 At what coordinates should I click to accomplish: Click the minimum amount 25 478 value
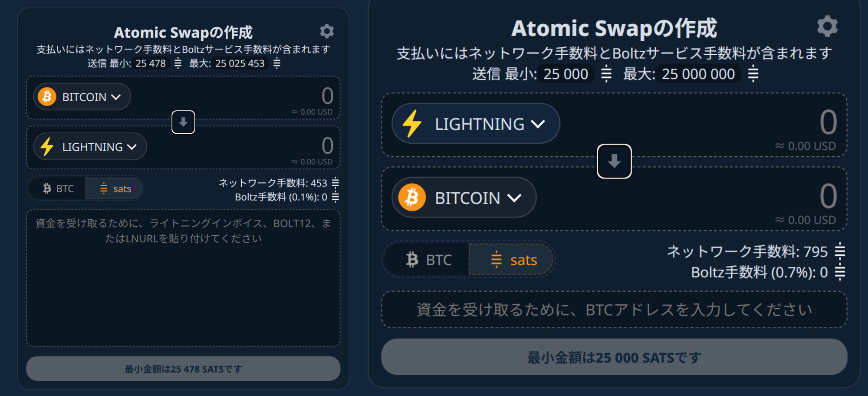click(x=150, y=63)
